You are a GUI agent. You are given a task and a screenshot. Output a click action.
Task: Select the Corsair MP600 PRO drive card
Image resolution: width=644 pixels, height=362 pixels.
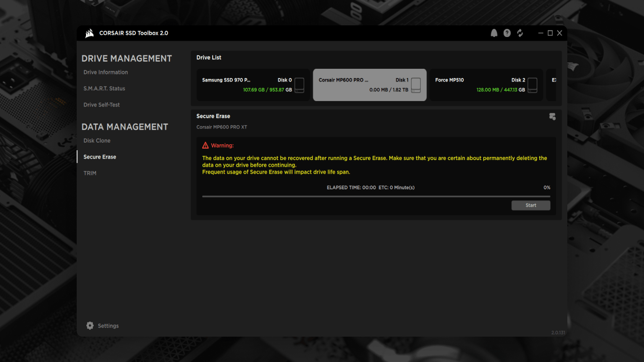370,85
